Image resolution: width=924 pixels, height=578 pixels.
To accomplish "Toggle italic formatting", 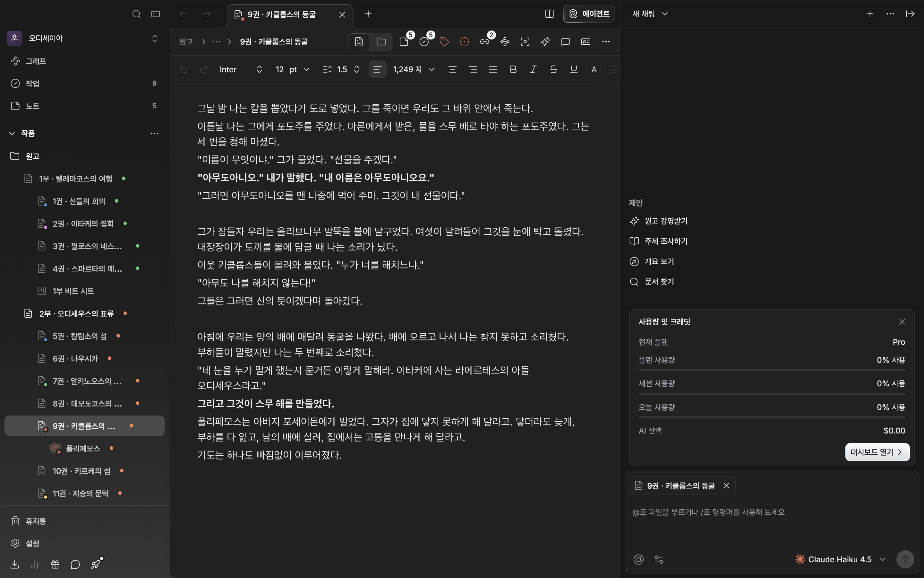I will (533, 69).
